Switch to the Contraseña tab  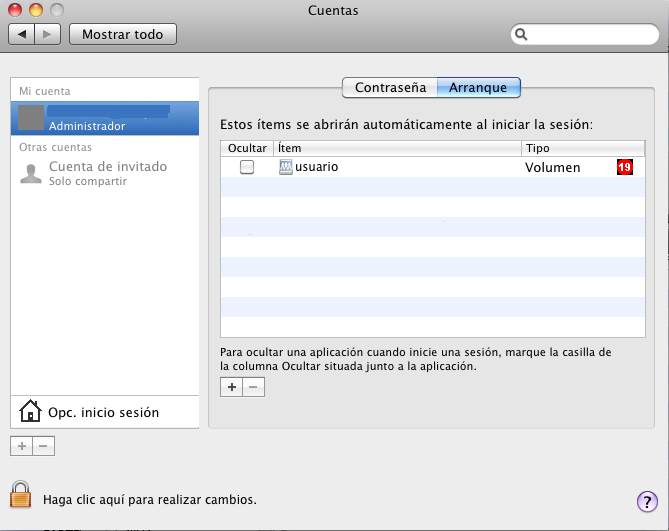390,87
